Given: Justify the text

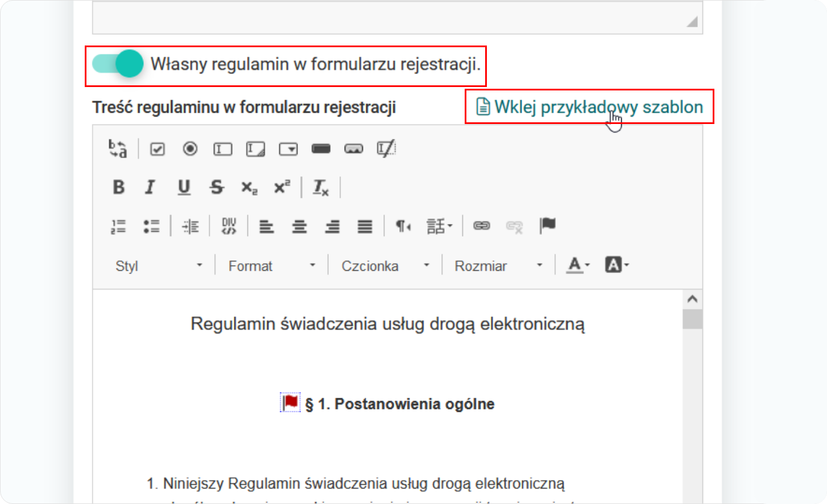Looking at the screenshot, I should 365,226.
